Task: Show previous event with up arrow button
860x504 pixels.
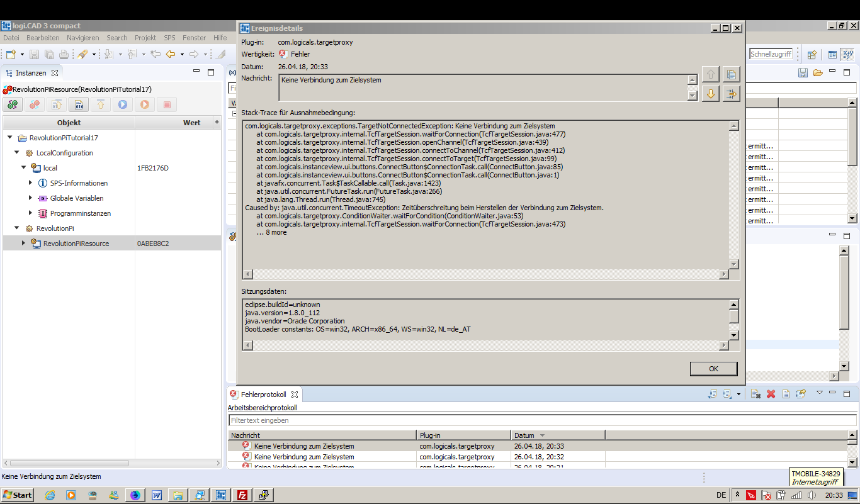Action: (x=711, y=74)
